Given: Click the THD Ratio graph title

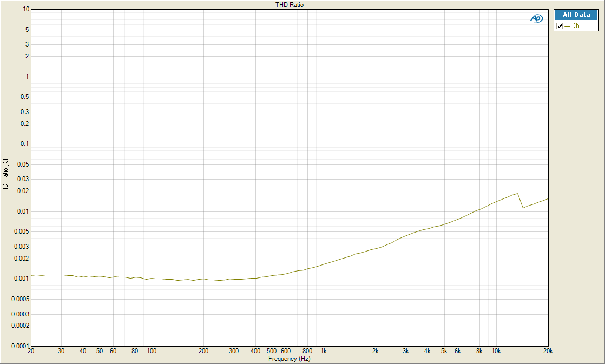Looking at the screenshot, I should pos(290,5).
